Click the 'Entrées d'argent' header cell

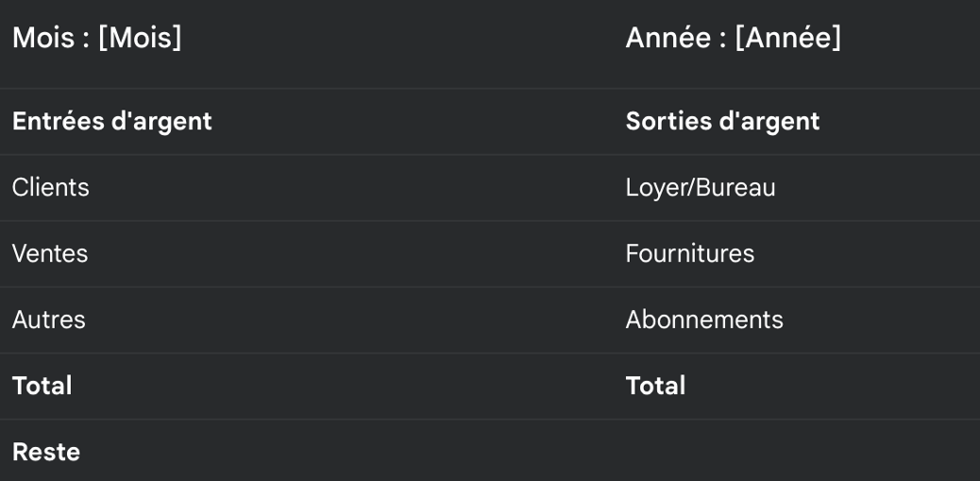point(111,121)
